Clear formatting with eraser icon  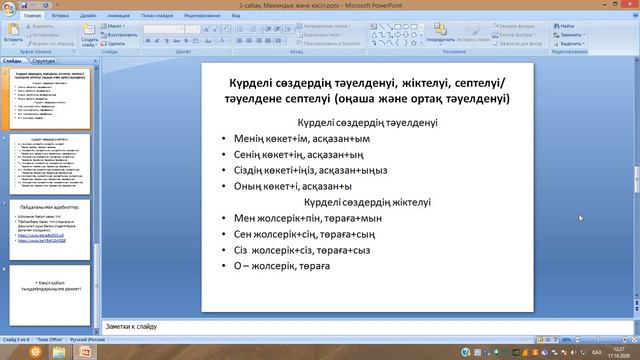227,29
